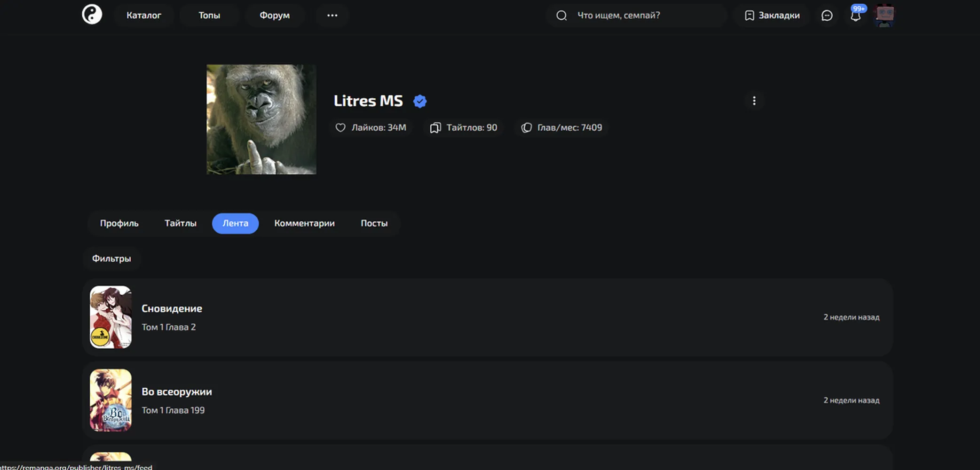Open the Закладки bookmarks button
980x470 pixels.
772,16
